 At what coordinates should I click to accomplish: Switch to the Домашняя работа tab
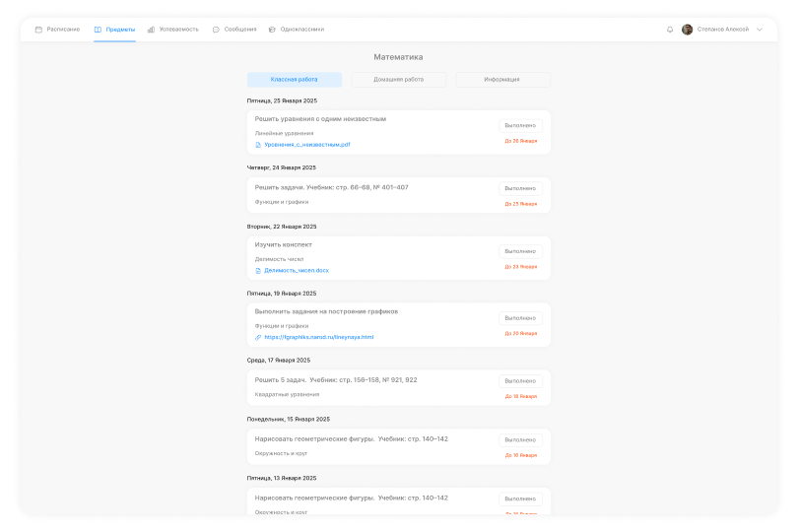point(399,79)
